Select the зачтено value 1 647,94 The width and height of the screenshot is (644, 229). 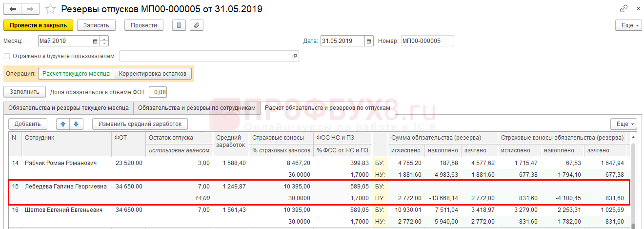612,163
